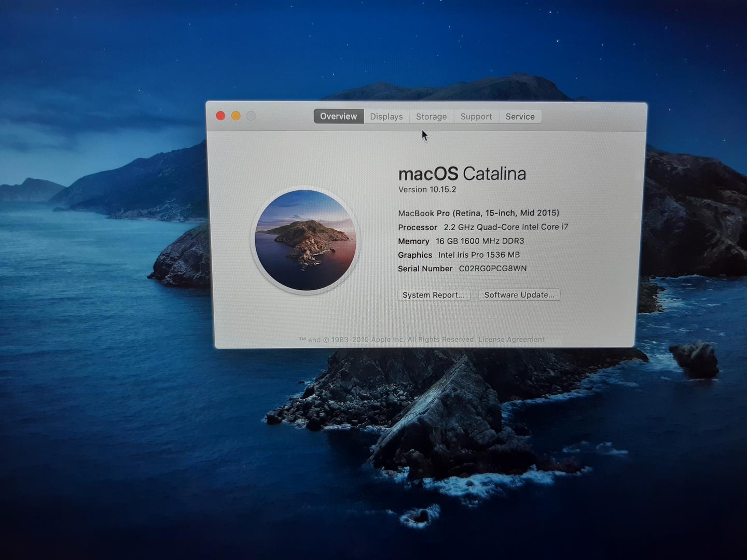Click the Serial Number label
The image size is (747, 560).
tap(425, 269)
